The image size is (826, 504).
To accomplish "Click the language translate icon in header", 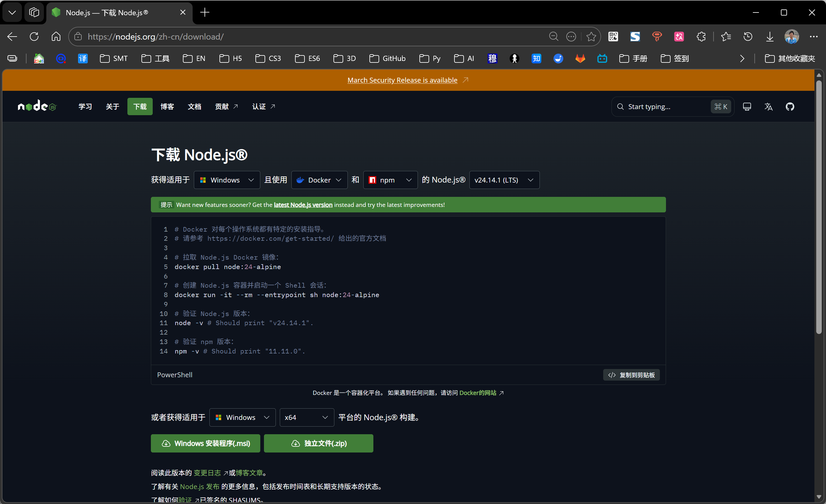I will point(768,107).
